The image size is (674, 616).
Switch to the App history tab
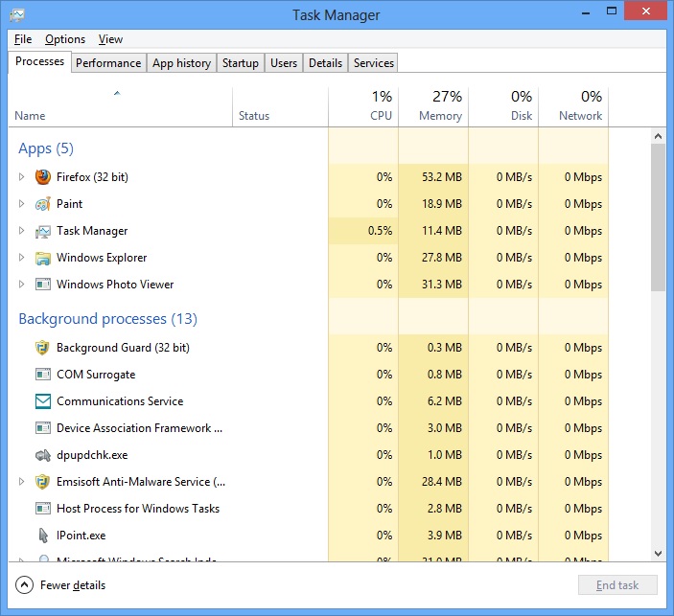click(181, 63)
